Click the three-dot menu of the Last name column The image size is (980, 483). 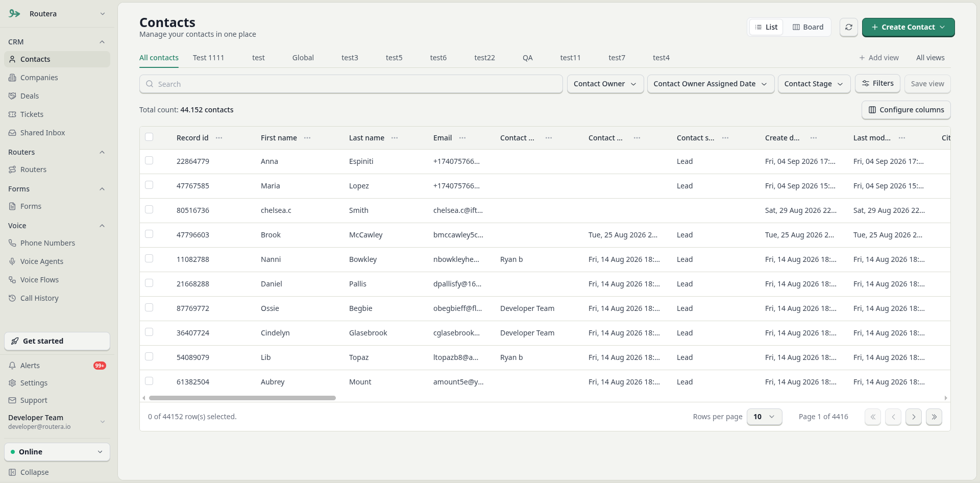395,138
